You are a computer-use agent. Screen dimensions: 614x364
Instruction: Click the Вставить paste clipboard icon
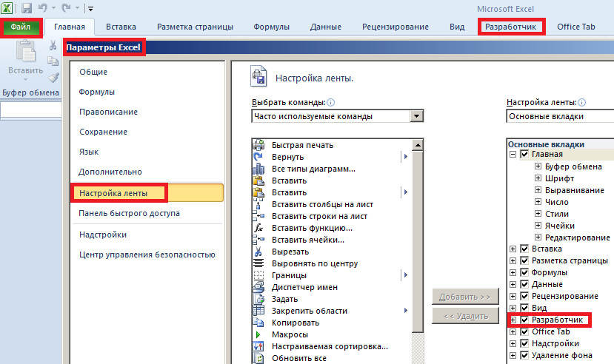25,51
